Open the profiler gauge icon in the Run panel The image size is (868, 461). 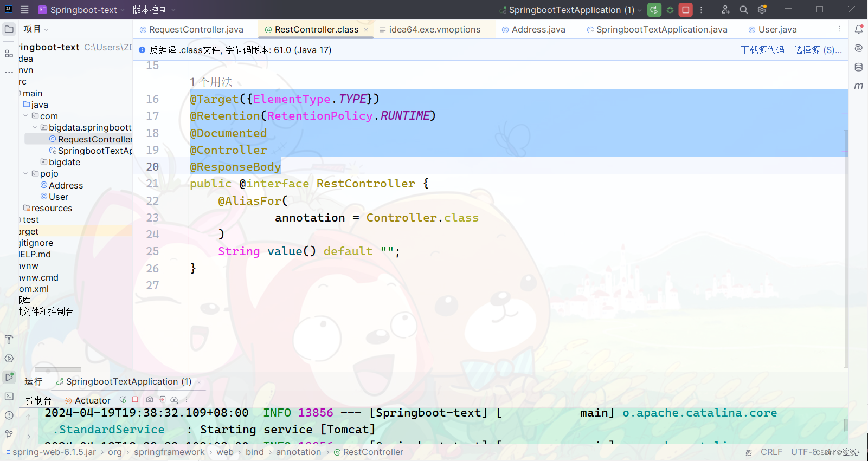(175, 400)
